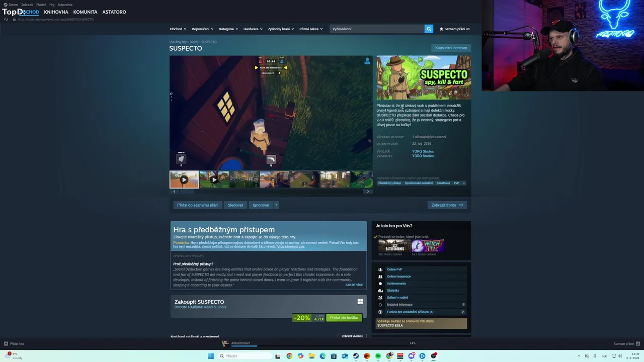Expand the Obchod store dropdown
Image resolution: width=644 pixels, height=362 pixels.
178,29
